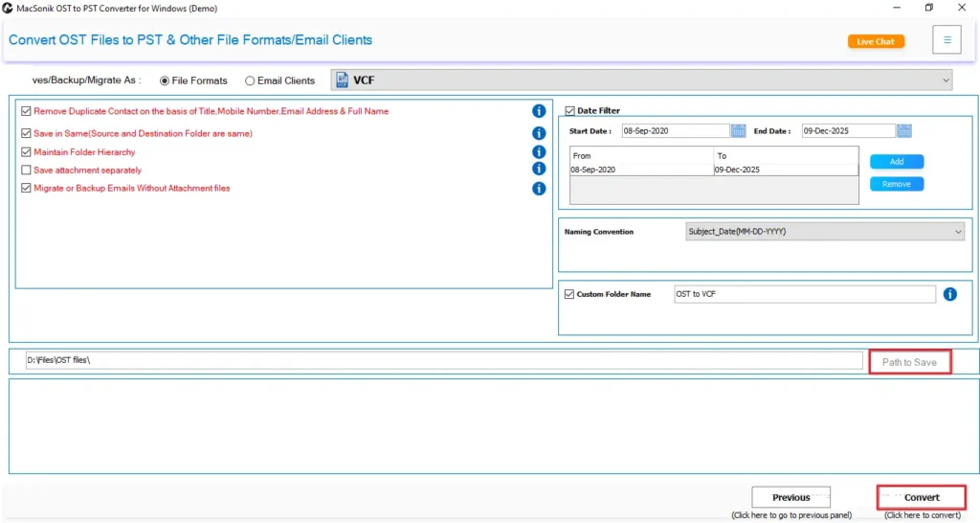Screen dimensions: 980x523
Task: Click the Custom Folder Name text field
Action: [803, 294]
